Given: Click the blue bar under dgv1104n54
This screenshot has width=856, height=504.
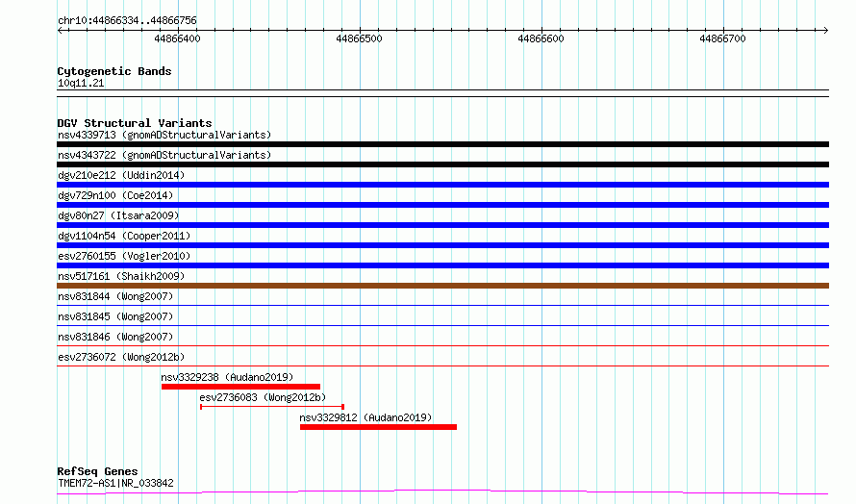Looking at the screenshot, I should [442, 245].
